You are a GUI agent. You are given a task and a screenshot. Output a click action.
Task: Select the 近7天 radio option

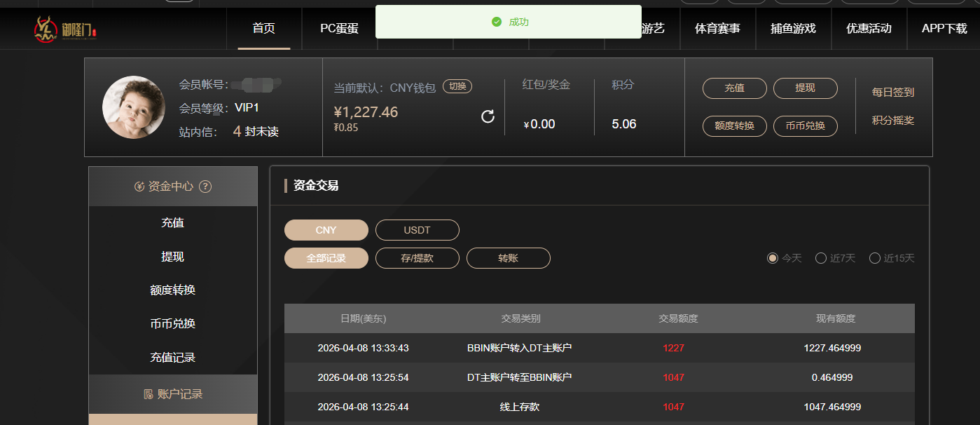click(821, 258)
